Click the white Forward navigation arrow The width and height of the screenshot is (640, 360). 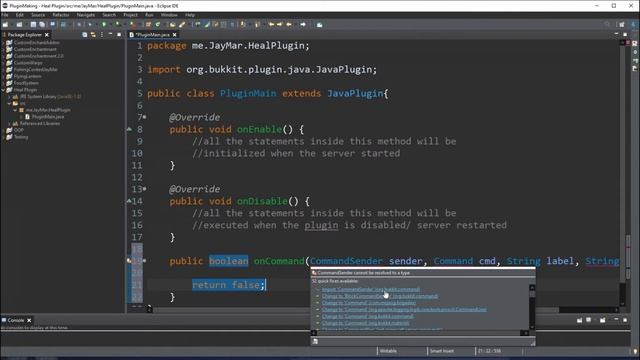point(303,24)
